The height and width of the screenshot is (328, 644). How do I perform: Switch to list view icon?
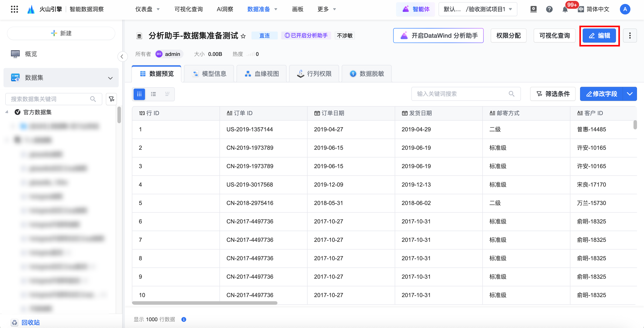click(x=153, y=94)
